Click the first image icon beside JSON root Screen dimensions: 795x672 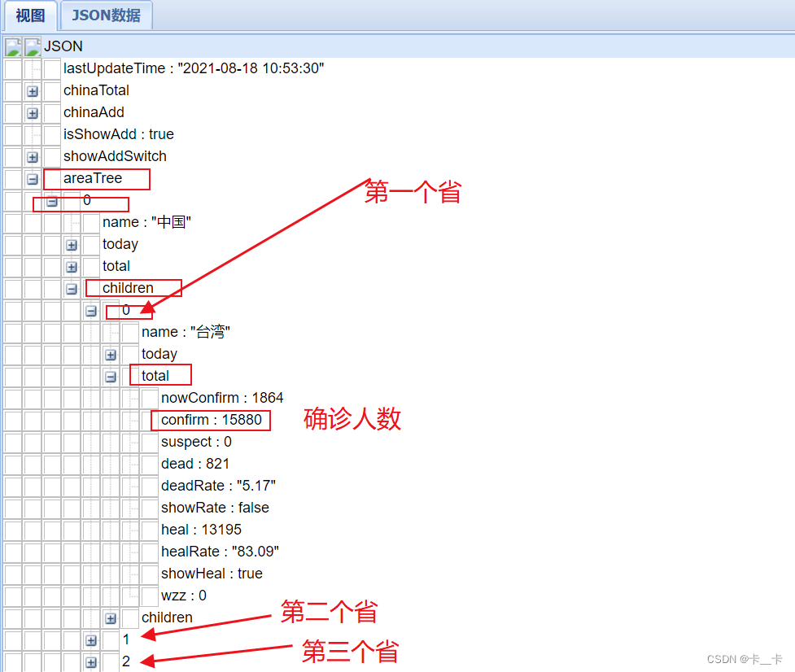coord(13,46)
